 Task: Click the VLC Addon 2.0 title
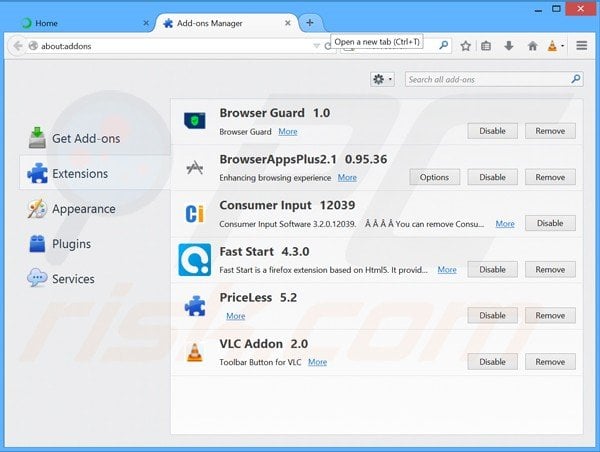click(264, 344)
